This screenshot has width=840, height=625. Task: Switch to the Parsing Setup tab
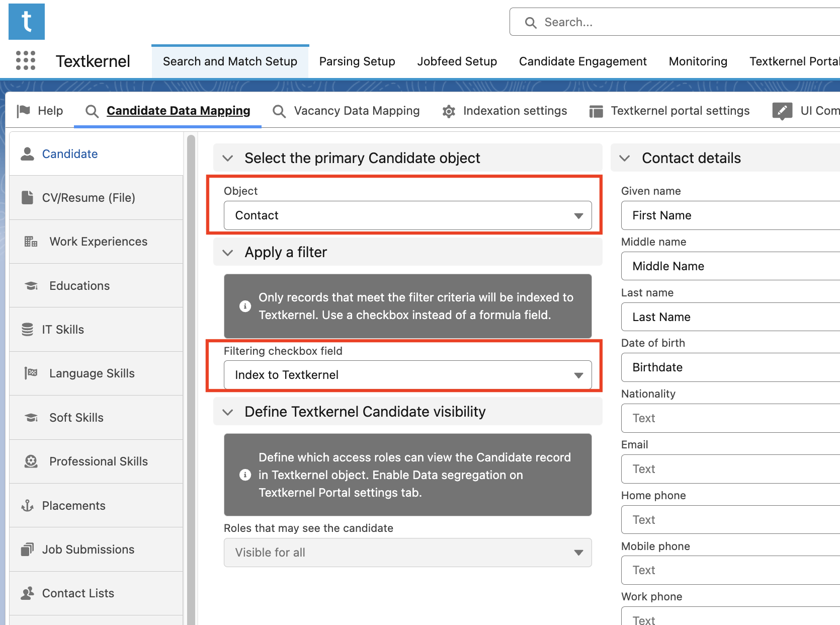tap(357, 61)
